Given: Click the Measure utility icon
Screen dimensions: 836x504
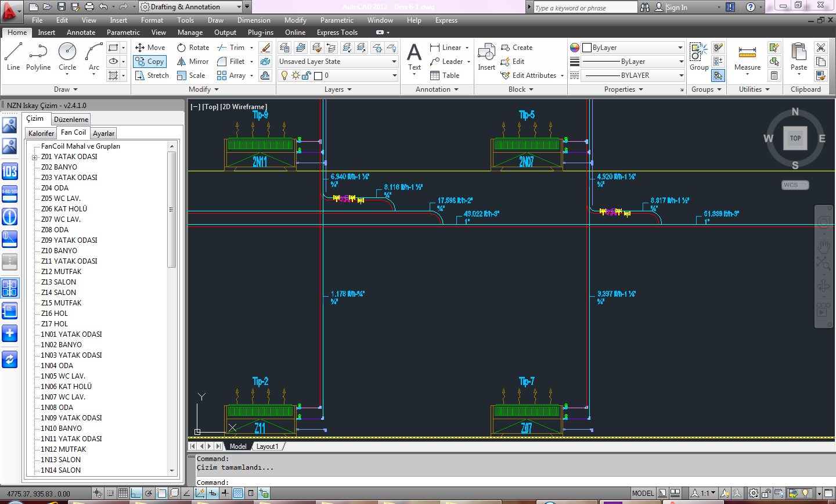Looking at the screenshot, I should pos(747,52).
